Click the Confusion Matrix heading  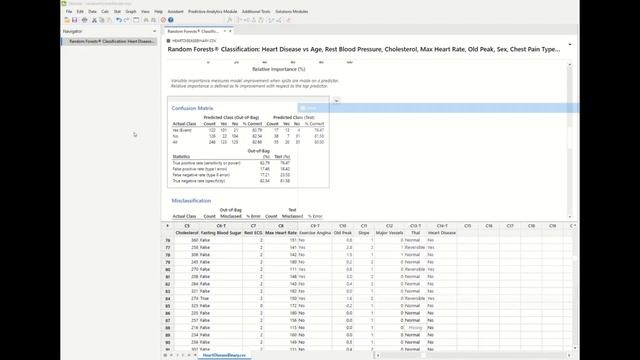[x=192, y=108]
